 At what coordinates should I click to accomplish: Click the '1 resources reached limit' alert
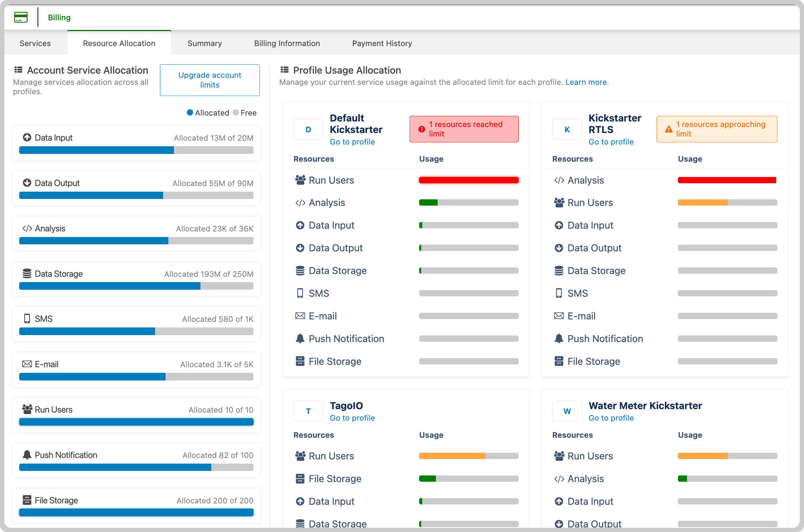point(464,129)
